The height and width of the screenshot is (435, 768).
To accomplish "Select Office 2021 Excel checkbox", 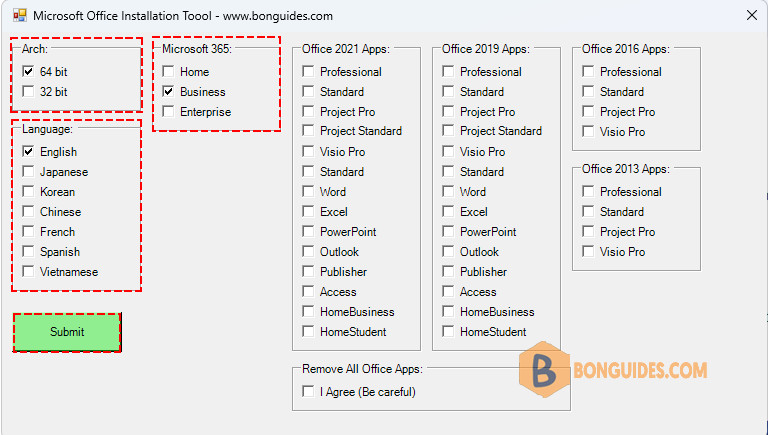I will [x=308, y=212].
